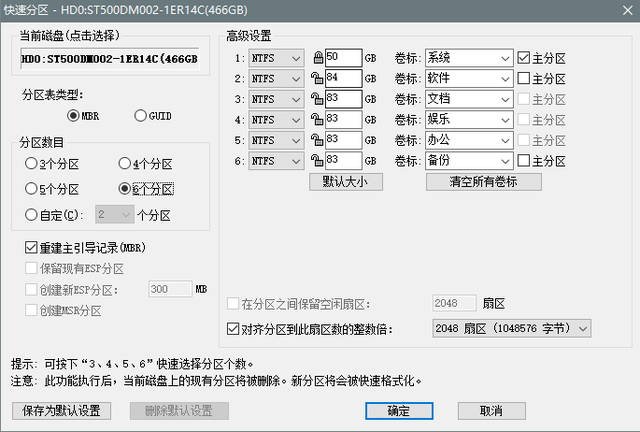Enable 主分区 checkbox for partition 2
The width and height of the screenshot is (640, 432).
(x=541, y=78)
